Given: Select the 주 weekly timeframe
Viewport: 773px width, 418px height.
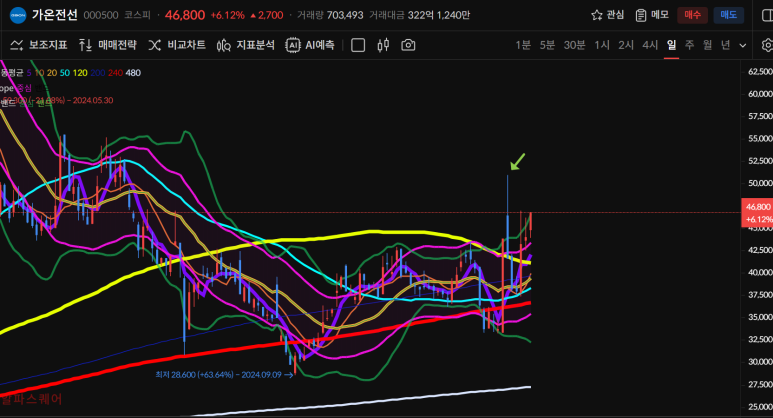Looking at the screenshot, I should (689, 45).
